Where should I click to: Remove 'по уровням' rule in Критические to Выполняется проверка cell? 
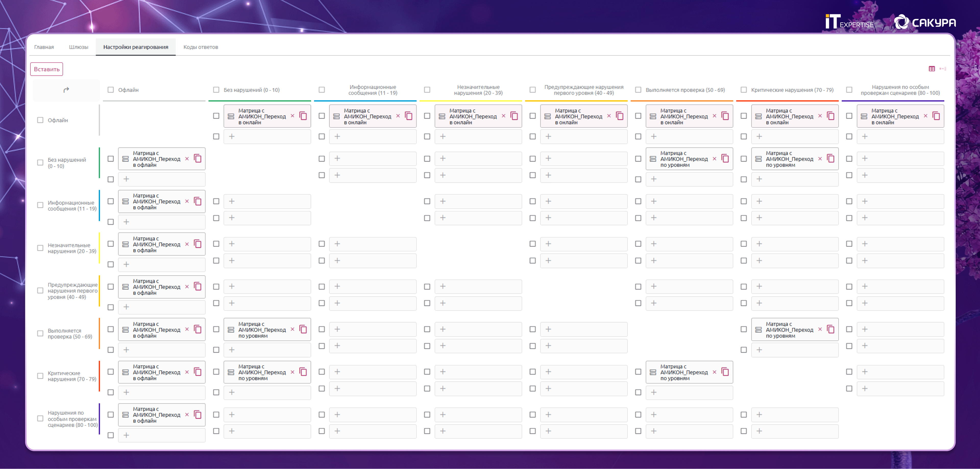pos(714,372)
